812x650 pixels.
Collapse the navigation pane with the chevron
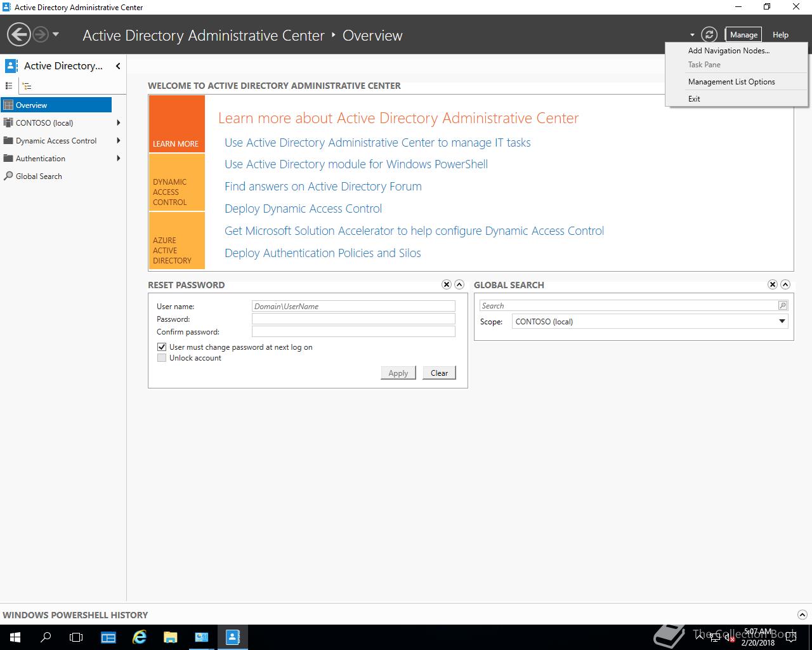(118, 66)
